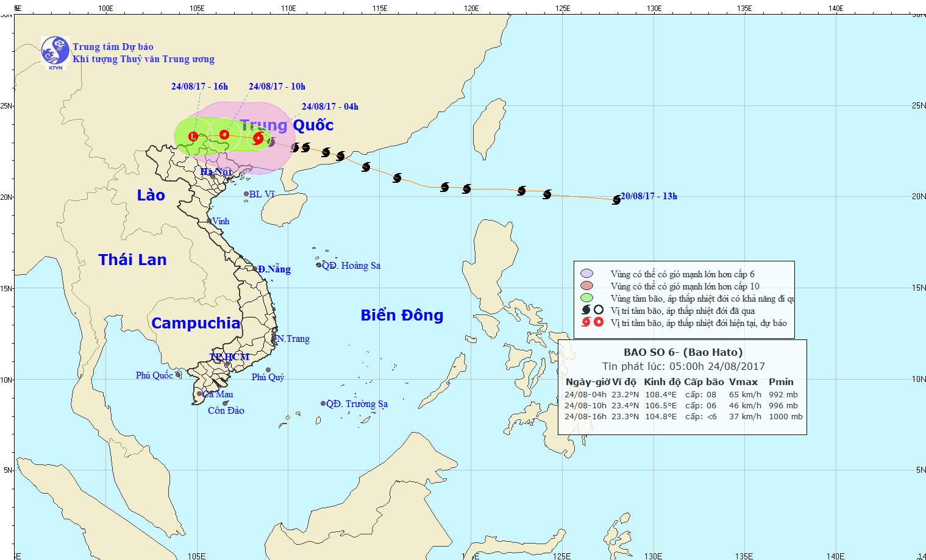Select the red current storm symbol for 24/08/17 - 04h

[258, 138]
